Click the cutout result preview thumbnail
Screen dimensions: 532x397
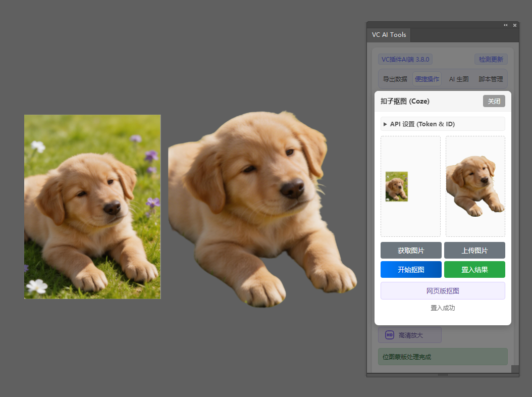[x=475, y=186]
